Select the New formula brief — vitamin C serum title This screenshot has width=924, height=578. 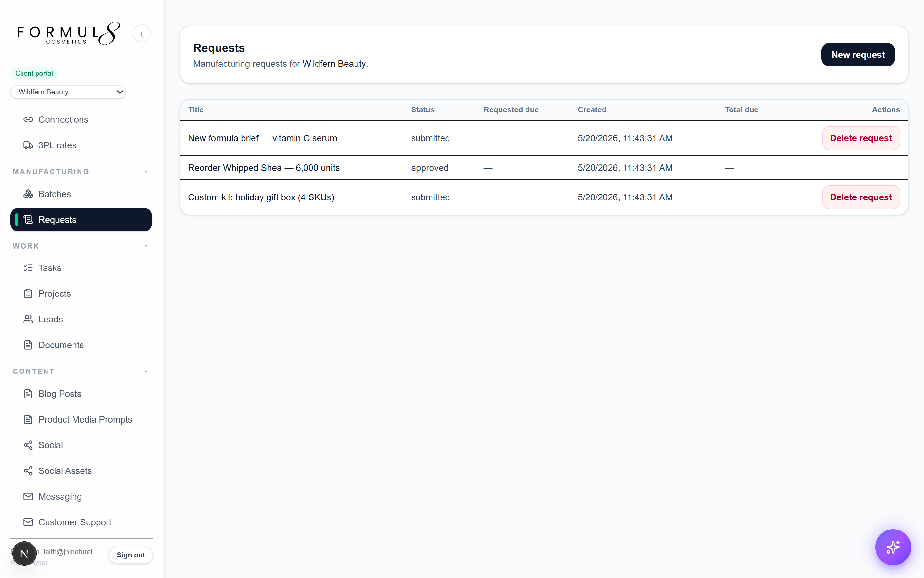[x=262, y=138]
